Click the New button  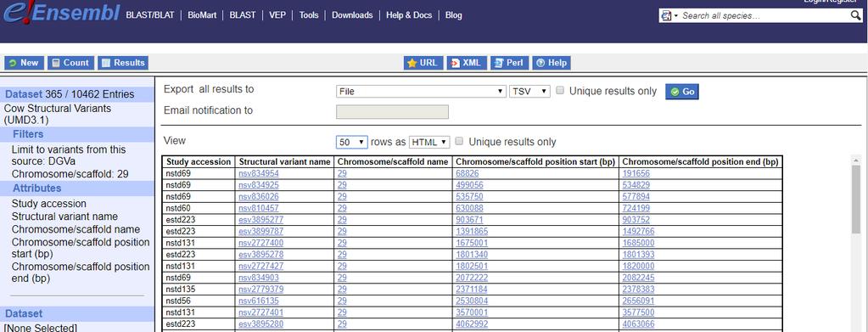24,63
